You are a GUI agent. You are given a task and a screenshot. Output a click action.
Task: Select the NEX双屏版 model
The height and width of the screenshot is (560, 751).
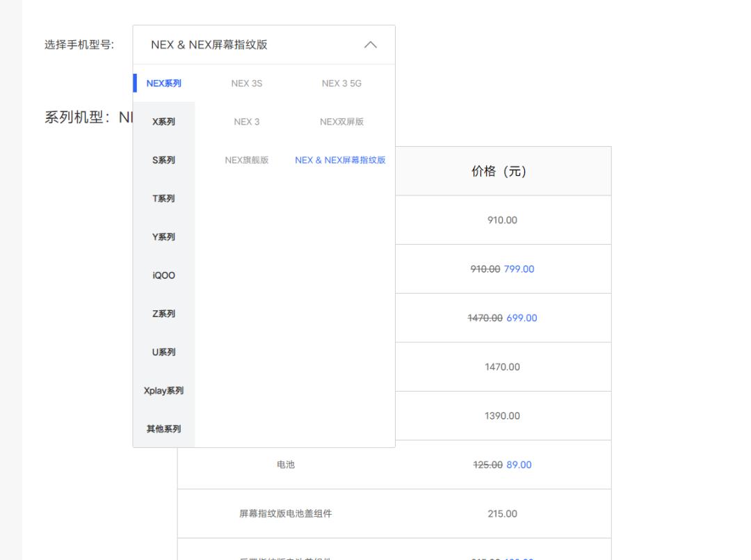(341, 122)
